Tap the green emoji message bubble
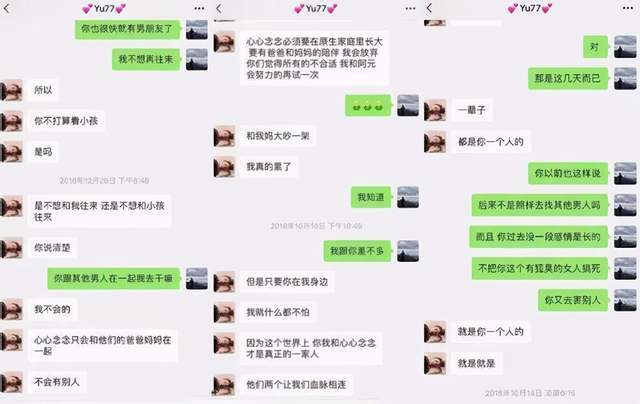640x404 pixels. pyautogui.click(x=368, y=106)
